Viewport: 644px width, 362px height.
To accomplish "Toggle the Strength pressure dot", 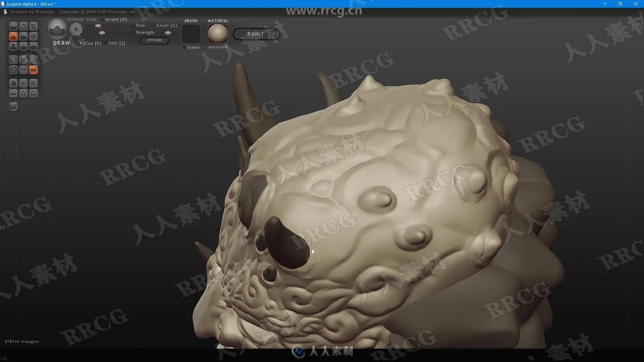I will (133, 33).
